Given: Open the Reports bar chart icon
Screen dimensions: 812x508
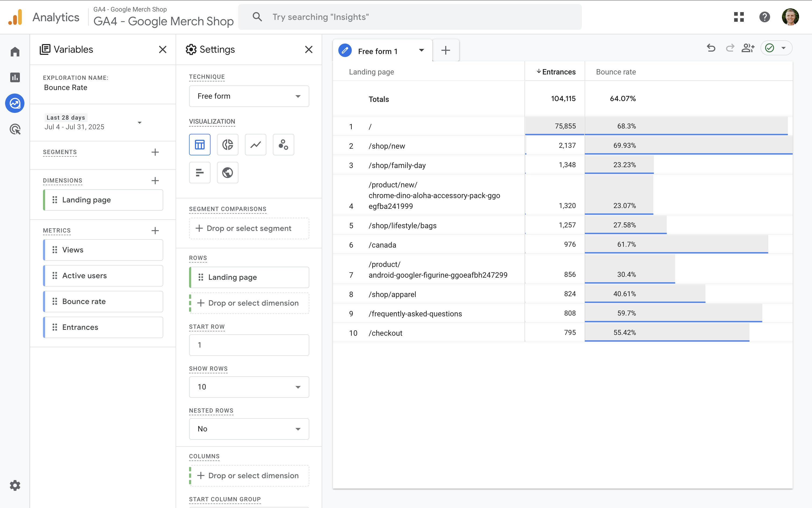Looking at the screenshot, I should (15, 77).
